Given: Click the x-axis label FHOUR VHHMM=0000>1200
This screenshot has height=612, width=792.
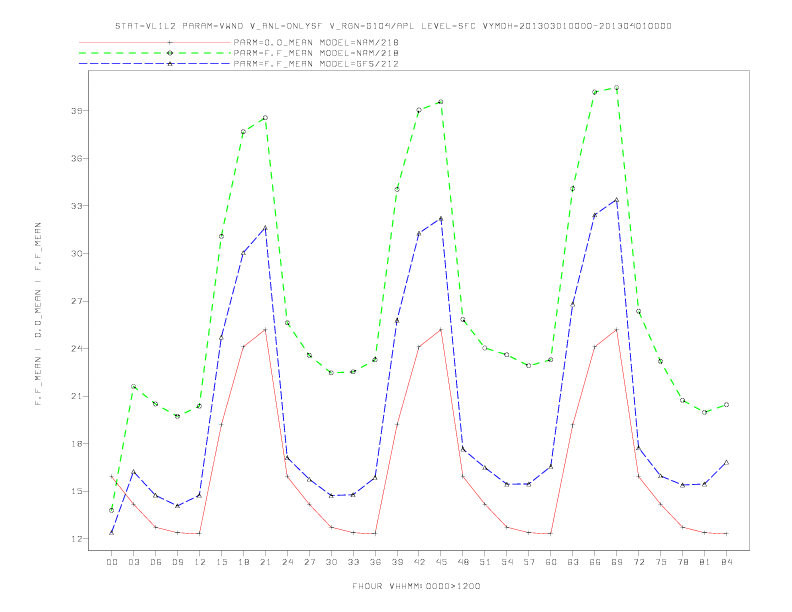Looking at the screenshot, I should [417, 586].
